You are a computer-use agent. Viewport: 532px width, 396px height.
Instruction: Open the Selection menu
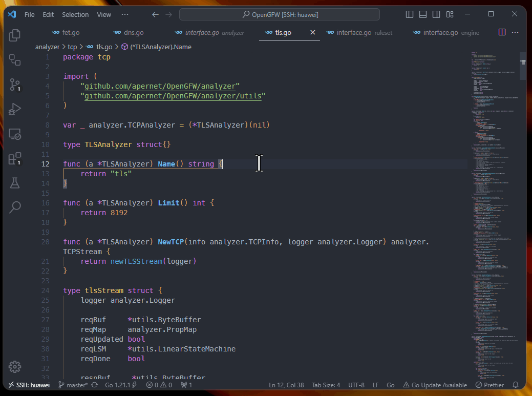click(x=75, y=15)
